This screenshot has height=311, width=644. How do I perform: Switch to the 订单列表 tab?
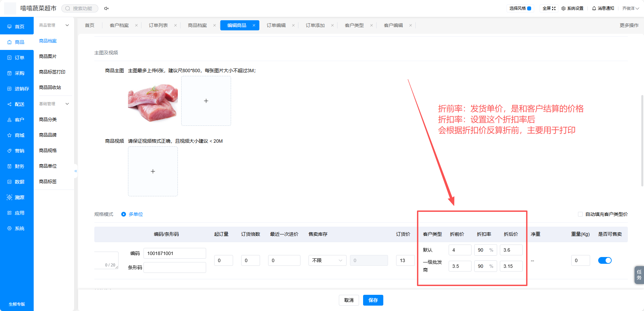pos(158,25)
